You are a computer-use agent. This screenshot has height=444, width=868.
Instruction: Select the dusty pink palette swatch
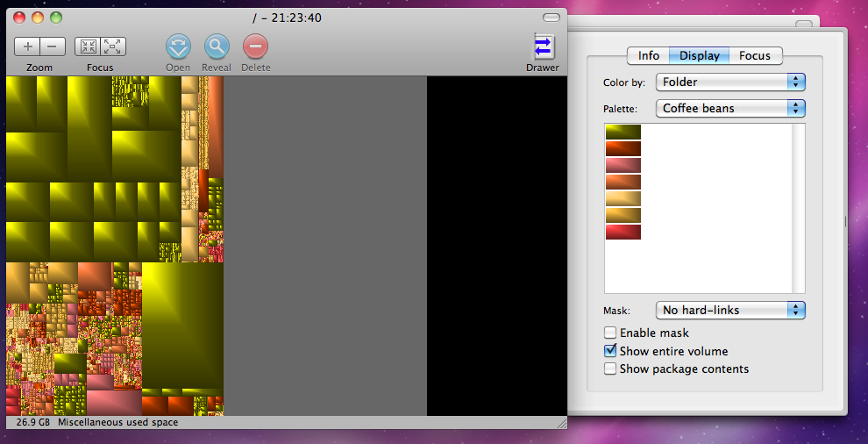(623, 165)
